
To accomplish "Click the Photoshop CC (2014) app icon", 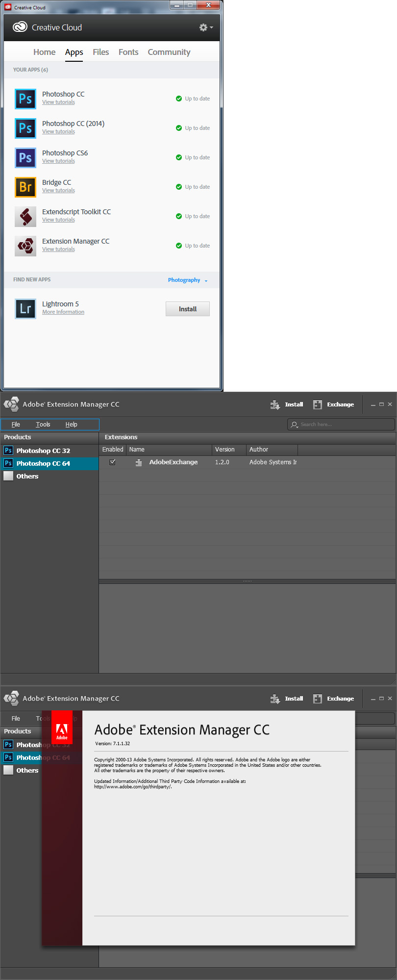I will 25,128.
